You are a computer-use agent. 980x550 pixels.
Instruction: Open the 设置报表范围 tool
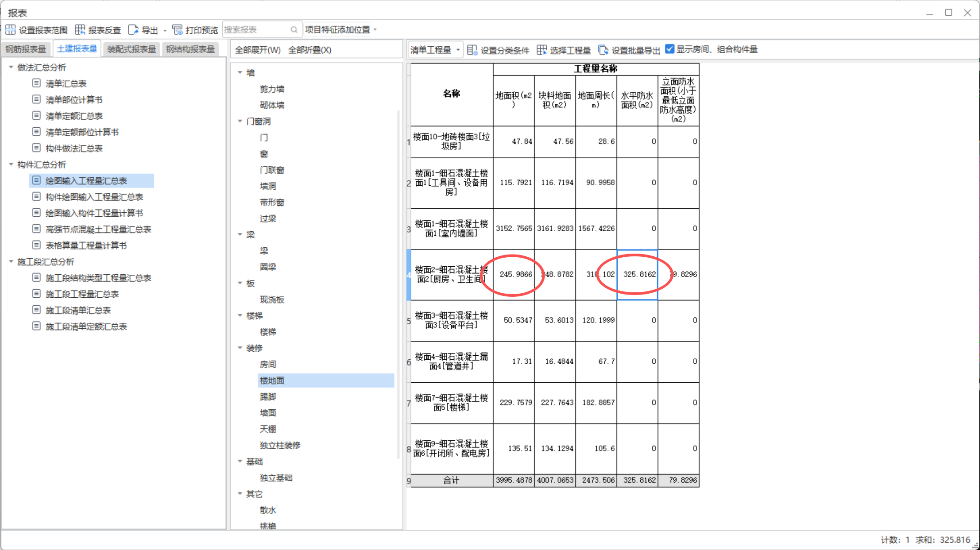pos(42,30)
